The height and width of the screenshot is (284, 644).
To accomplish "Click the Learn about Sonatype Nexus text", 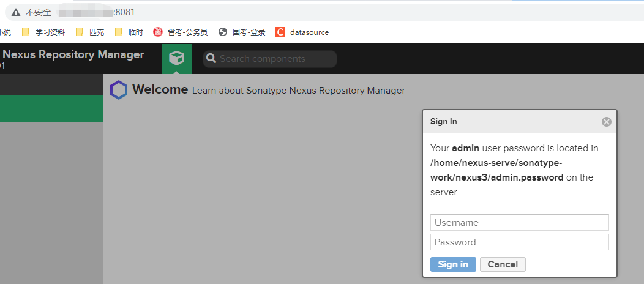I will [x=299, y=91].
